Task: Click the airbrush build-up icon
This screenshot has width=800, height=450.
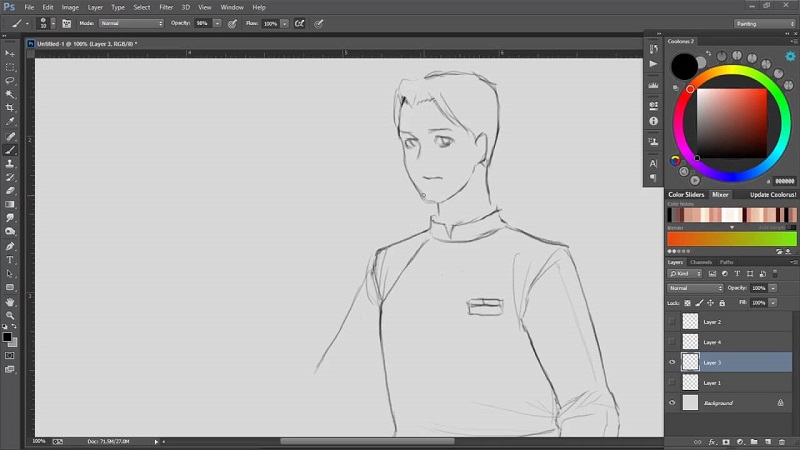Action: [299, 23]
